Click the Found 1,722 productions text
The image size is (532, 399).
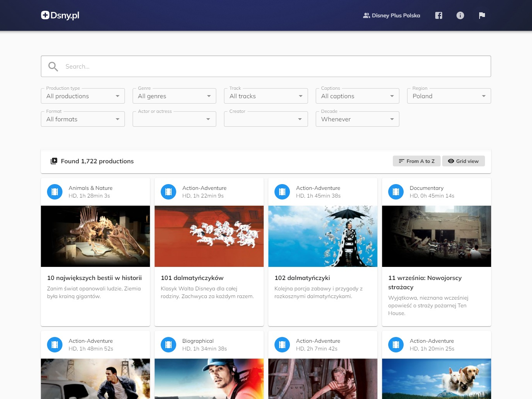[97, 161]
